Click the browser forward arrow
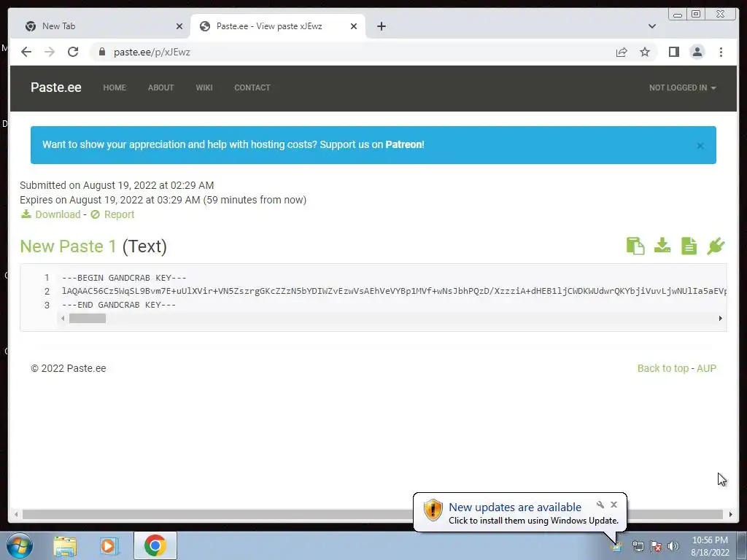747x560 pixels. [50, 52]
